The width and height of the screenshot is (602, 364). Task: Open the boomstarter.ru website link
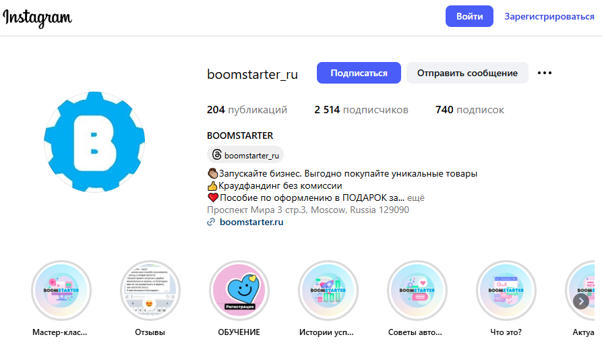coord(251,222)
